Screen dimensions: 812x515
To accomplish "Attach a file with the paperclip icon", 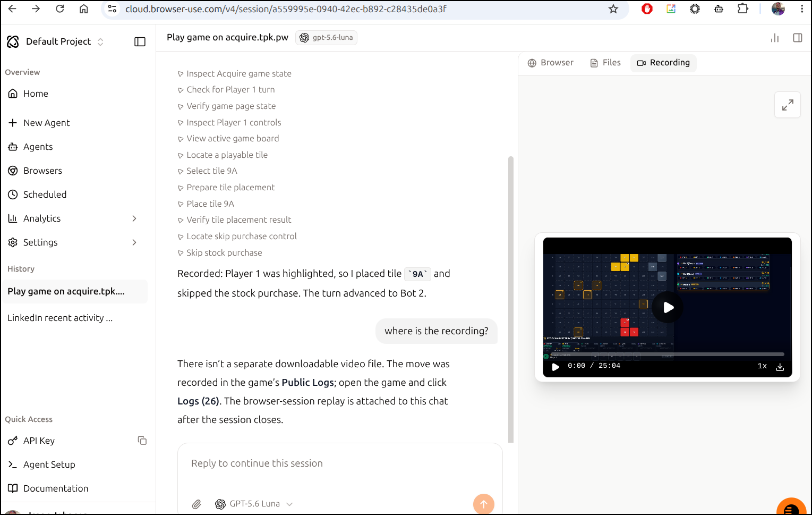I will (196, 504).
